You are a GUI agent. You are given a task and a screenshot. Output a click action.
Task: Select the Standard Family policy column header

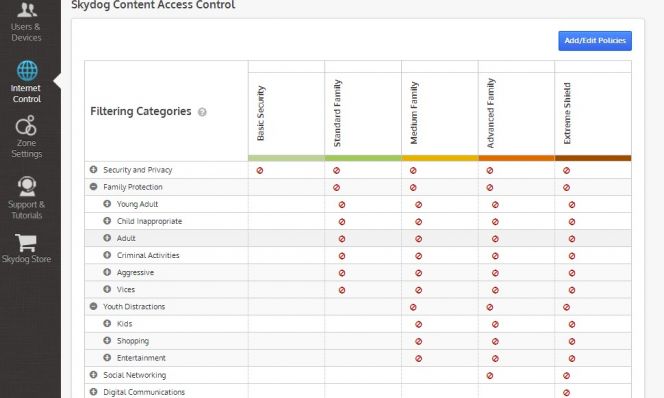[x=337, y=113]
